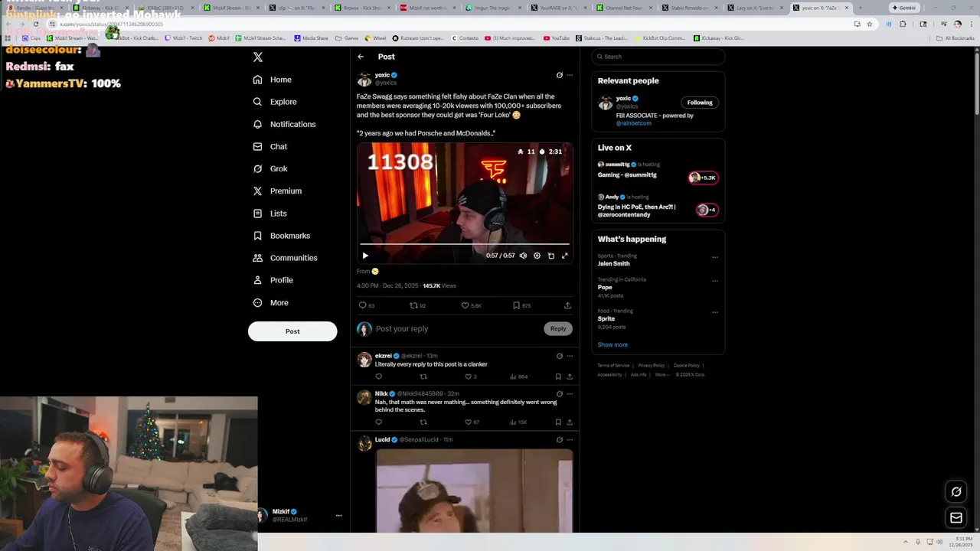
Task: Bookmark this page with the star icon
Action: (870, 24)
